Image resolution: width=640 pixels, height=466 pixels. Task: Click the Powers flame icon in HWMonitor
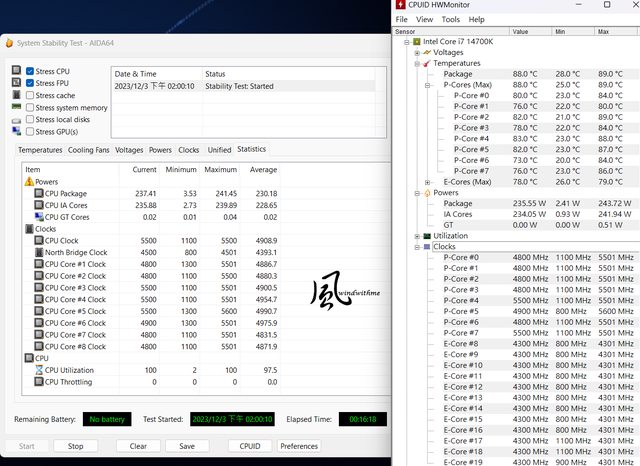427,192
